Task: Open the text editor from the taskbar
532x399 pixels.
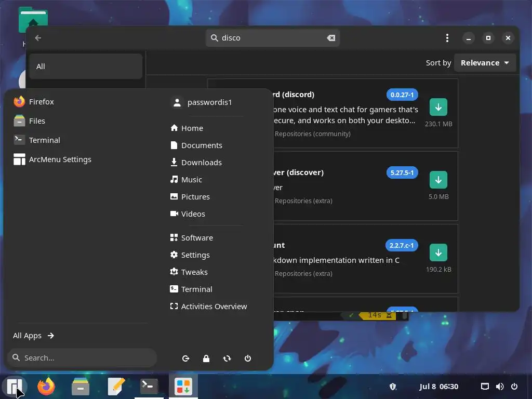Action: point(116,387)
